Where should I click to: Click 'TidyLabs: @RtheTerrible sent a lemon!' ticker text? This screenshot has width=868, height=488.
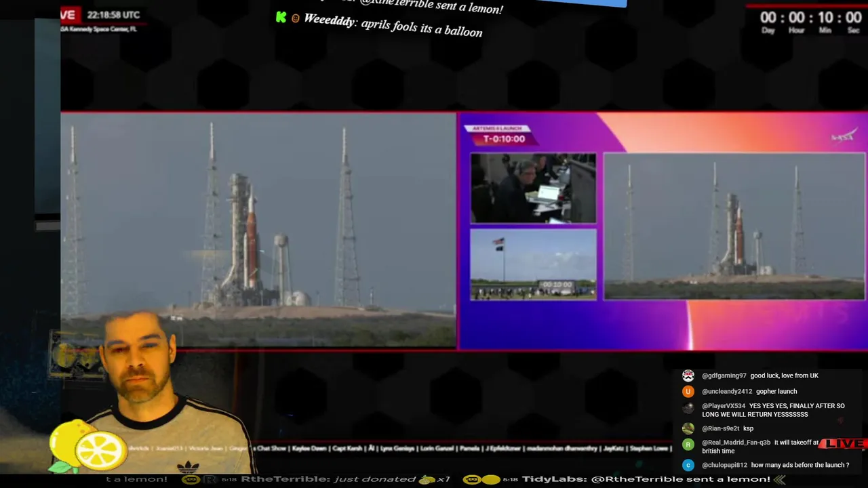(x=646, y=479)
